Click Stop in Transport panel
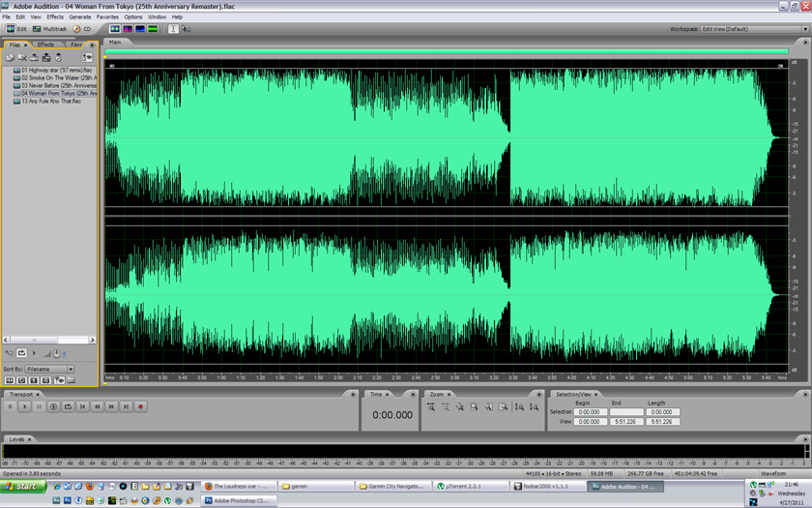The height and width of the screenshot is (508, 812). [x=10, y=407]
